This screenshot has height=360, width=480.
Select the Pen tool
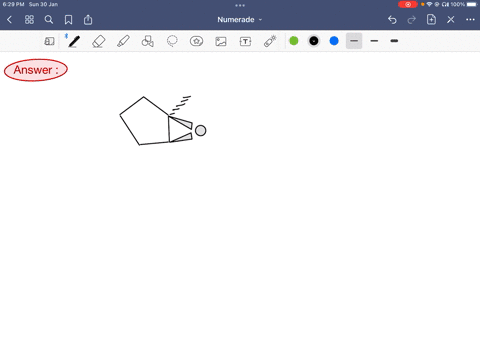[74, 41]
